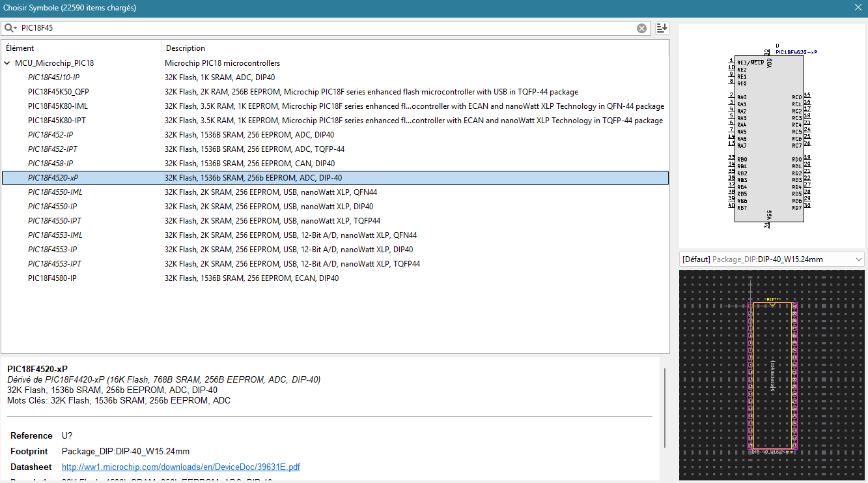868x483 pixels.
Task: Click the 'Dérivé de PIC18F4420-xP' line
Action: coord(164,379)
